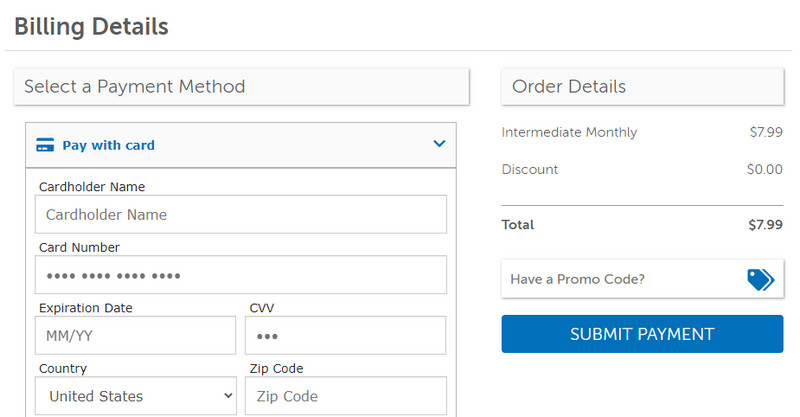Click the Discount amount $0.00
The image size is (800, 417).
tap(764, 169)
